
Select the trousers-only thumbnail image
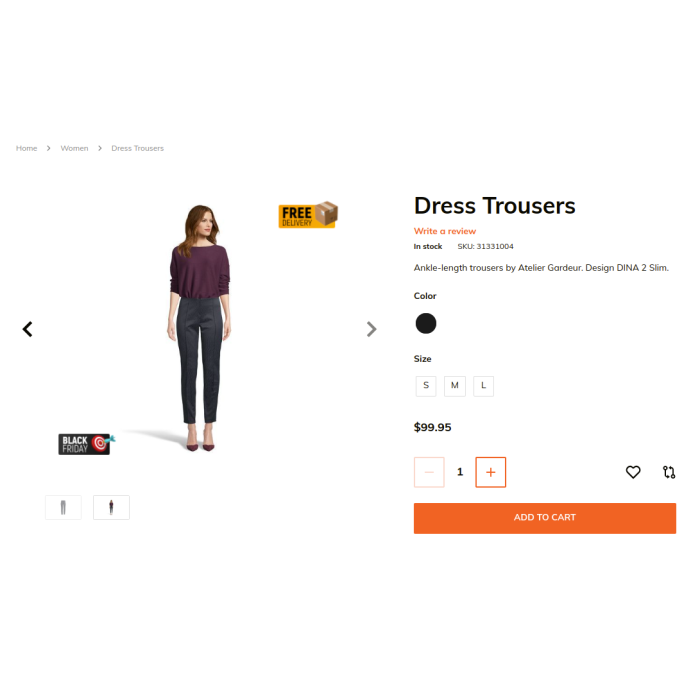pyautogui.click(x=63, y=508)
